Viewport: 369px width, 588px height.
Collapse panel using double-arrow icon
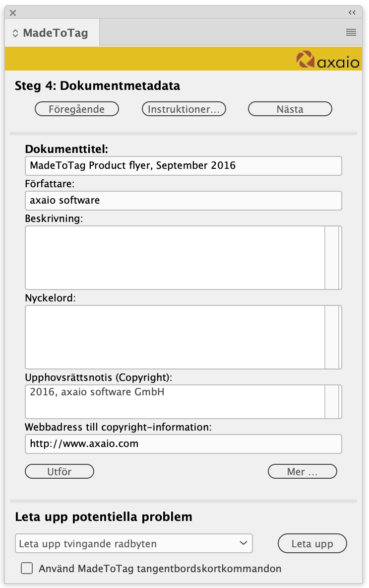(x=352, y=13)
